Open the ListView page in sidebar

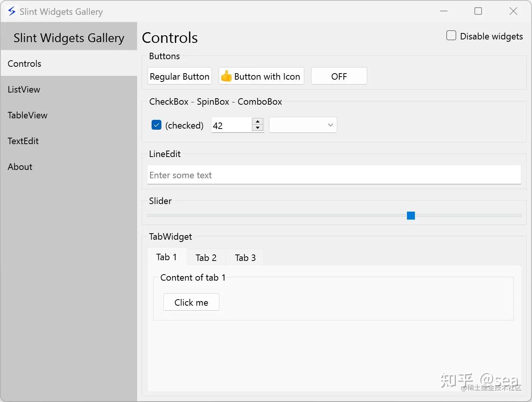click(24, 90)
